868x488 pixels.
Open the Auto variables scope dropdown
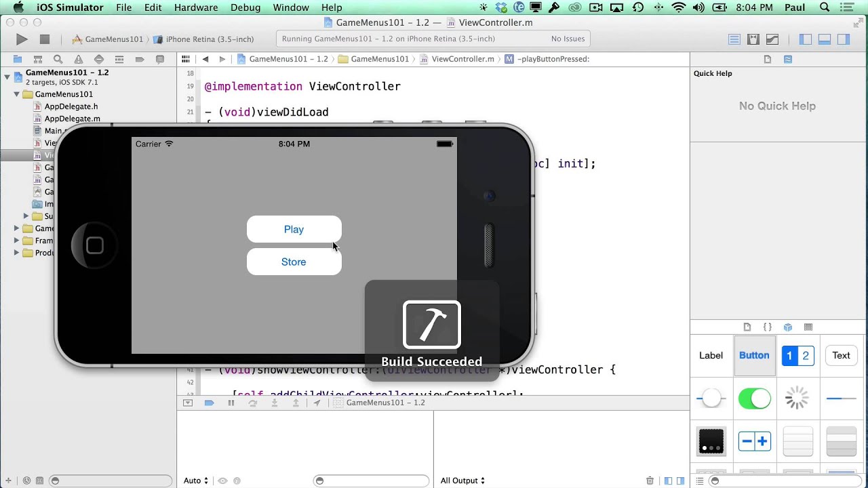pos(196,481)
